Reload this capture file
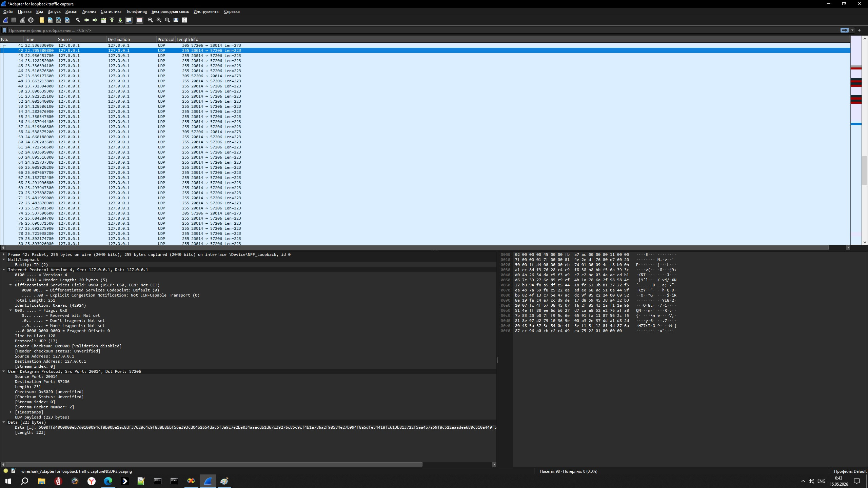The height and width of the screenshot is (488, 868). (67, 20)
